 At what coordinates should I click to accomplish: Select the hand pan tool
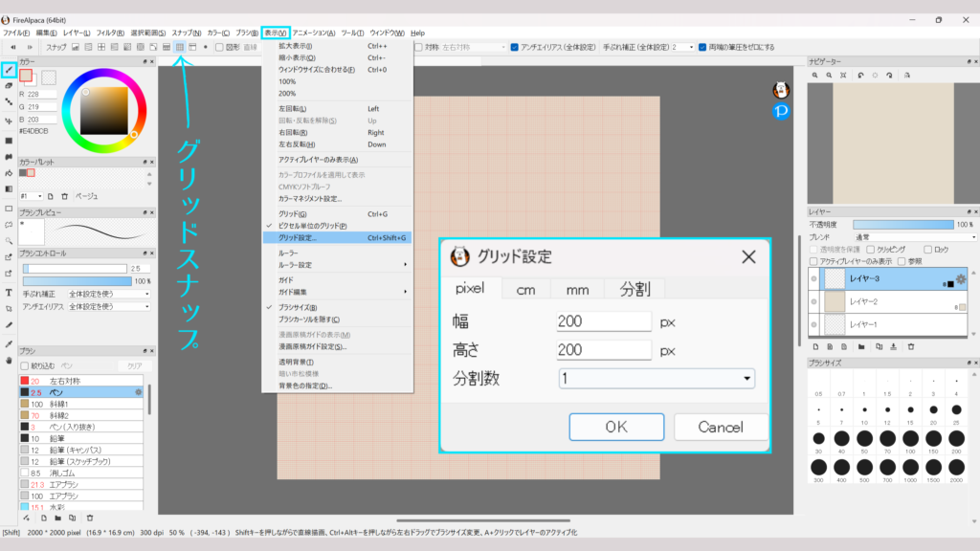[9, 360]
